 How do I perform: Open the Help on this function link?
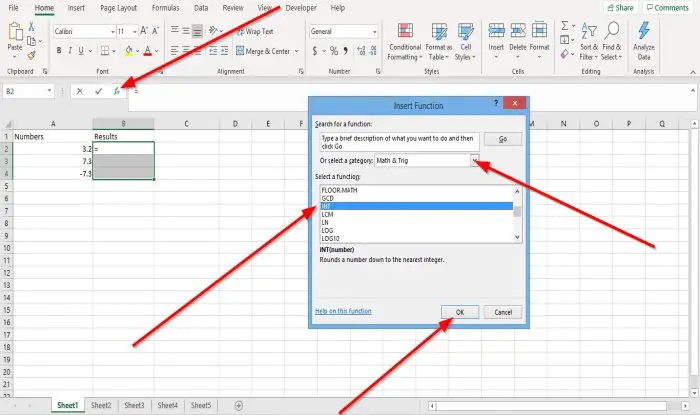tap(343, 311)
